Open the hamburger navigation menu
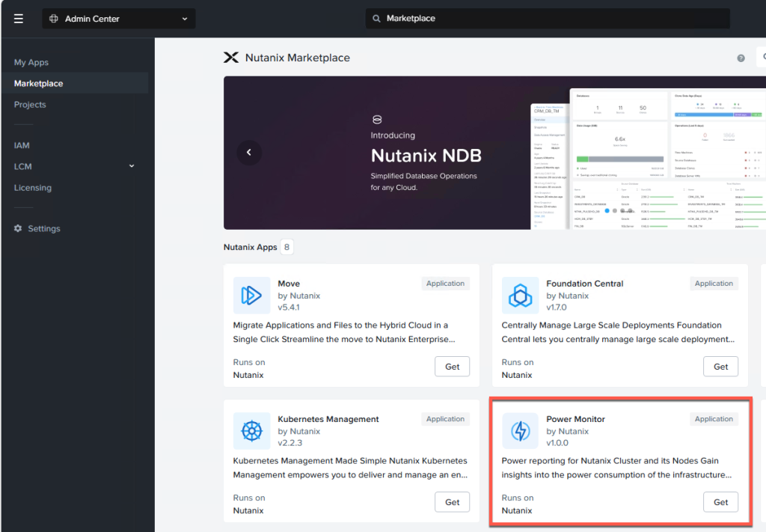The height and width of the screenshot is (532, 766). [x=19, y=19]
